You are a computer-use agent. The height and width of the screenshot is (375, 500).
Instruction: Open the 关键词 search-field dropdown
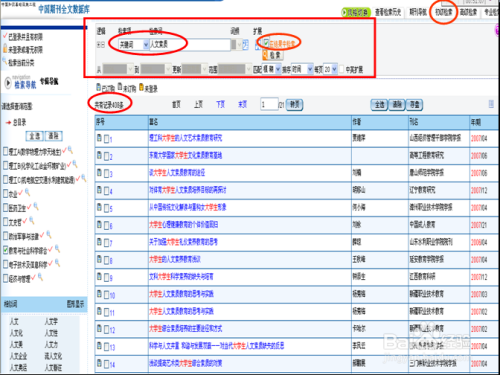(x=146, y=44)
